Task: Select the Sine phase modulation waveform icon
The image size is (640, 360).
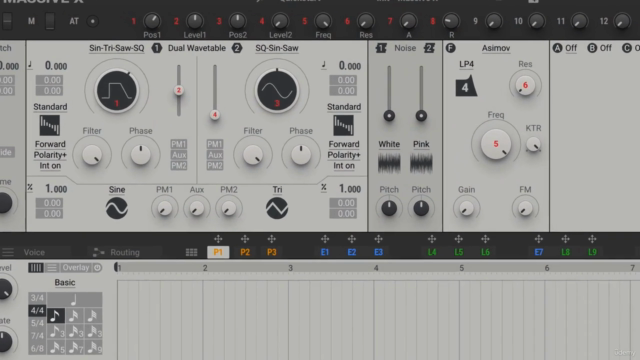Action: pyautogui.click(x=117, y=208)
